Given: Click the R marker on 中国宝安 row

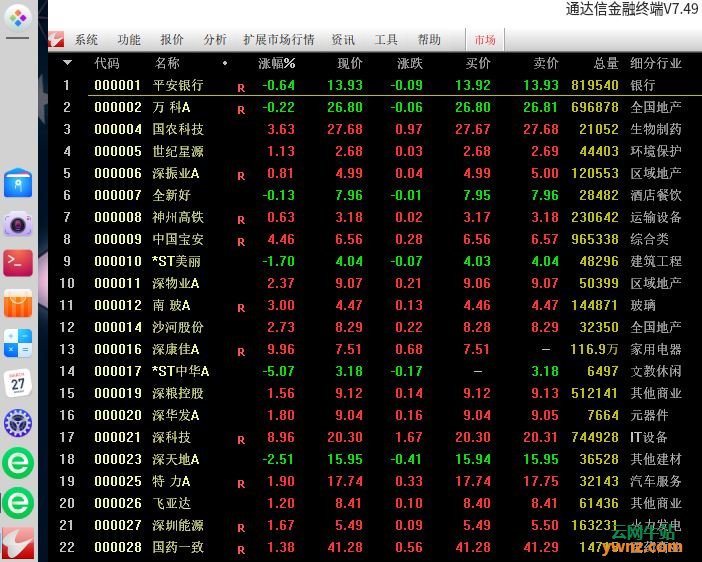Looking at the screenshot, I should (x=241, y=242).
